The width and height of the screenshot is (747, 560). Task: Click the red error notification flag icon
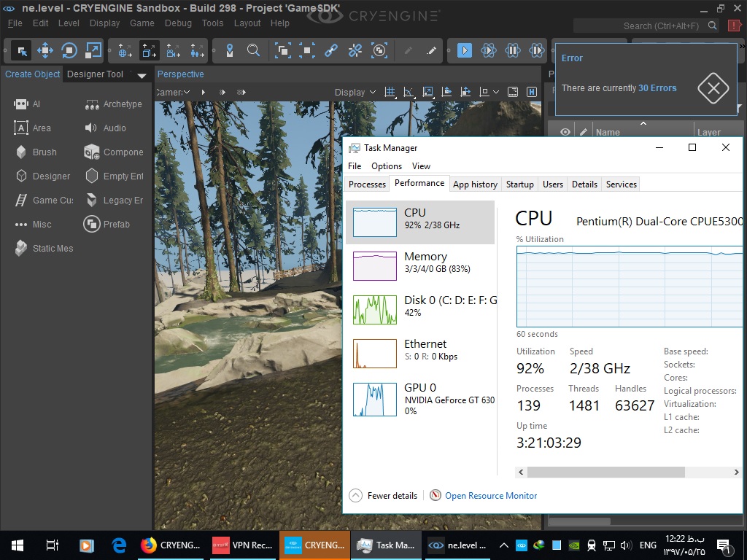(x=735, y=26)
